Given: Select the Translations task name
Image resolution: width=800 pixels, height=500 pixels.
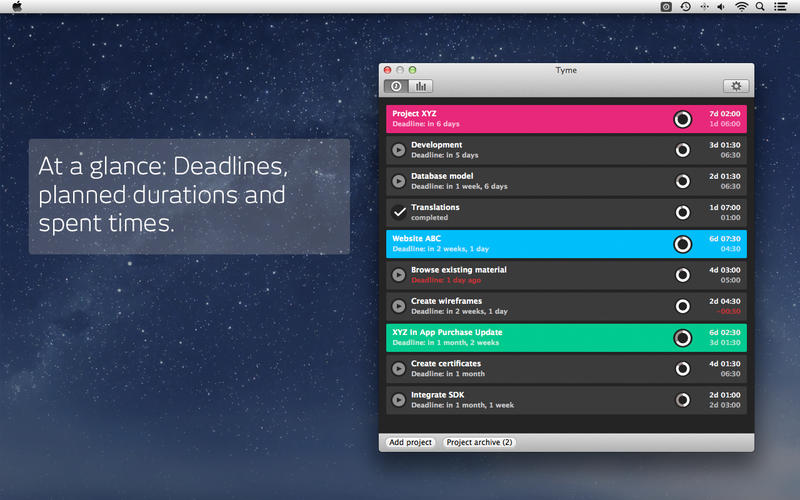Looking at the screenshot, I should pos(435,207).
